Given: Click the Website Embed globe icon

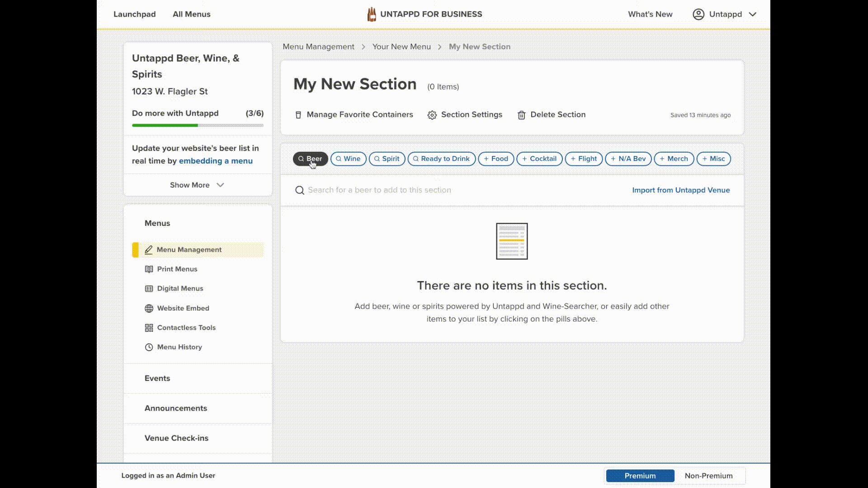Looking at the screenshot, I should click(149, 308).
